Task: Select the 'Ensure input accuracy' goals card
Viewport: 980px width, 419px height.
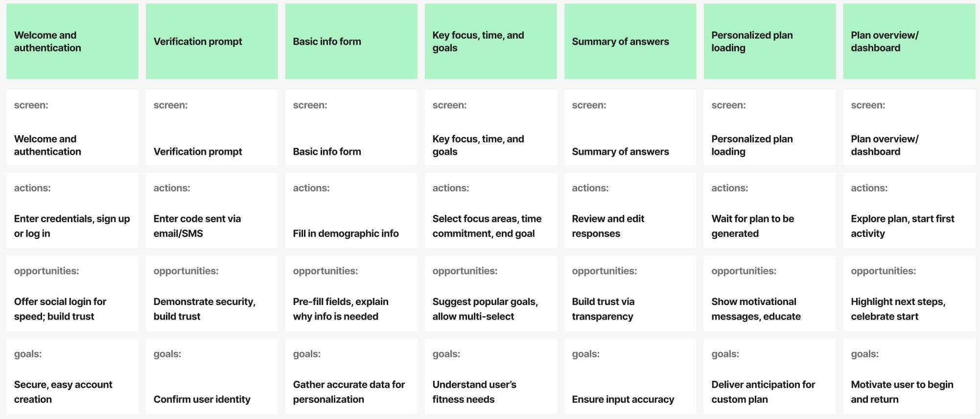Action: point(630,376)
